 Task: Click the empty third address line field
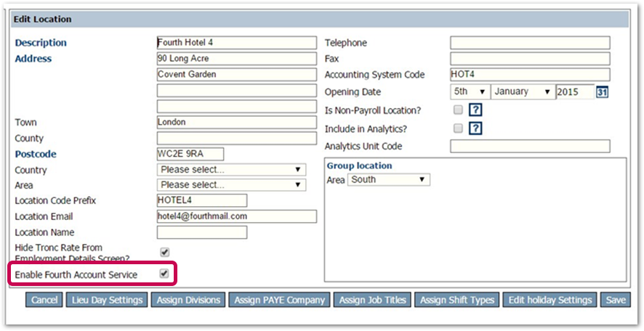(236, 91)
